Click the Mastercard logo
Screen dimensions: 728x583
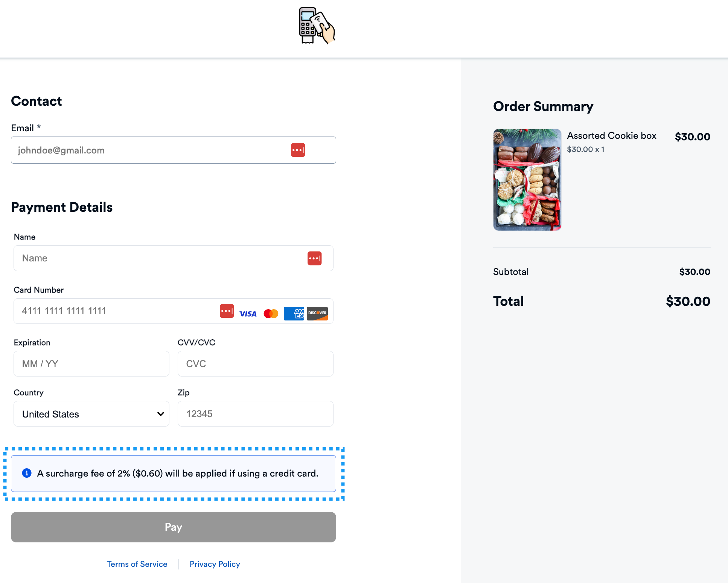pos(271,314)
